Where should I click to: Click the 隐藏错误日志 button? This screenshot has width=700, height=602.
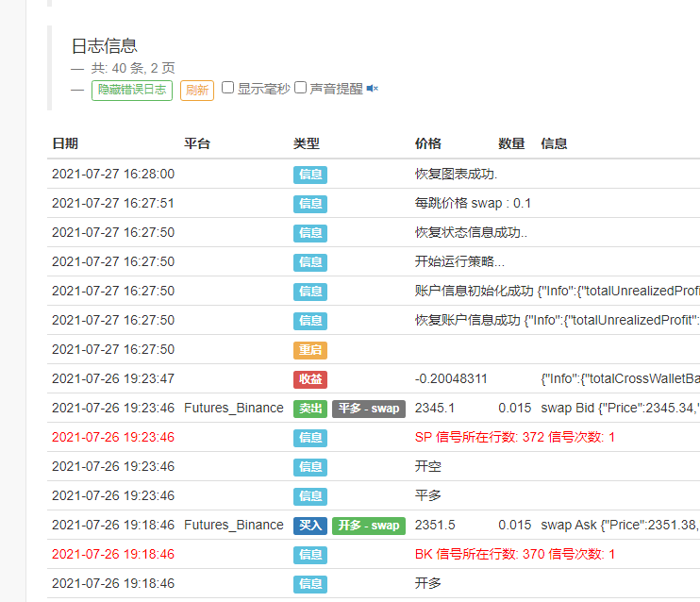pyautogui.click(x=132, y=90)
